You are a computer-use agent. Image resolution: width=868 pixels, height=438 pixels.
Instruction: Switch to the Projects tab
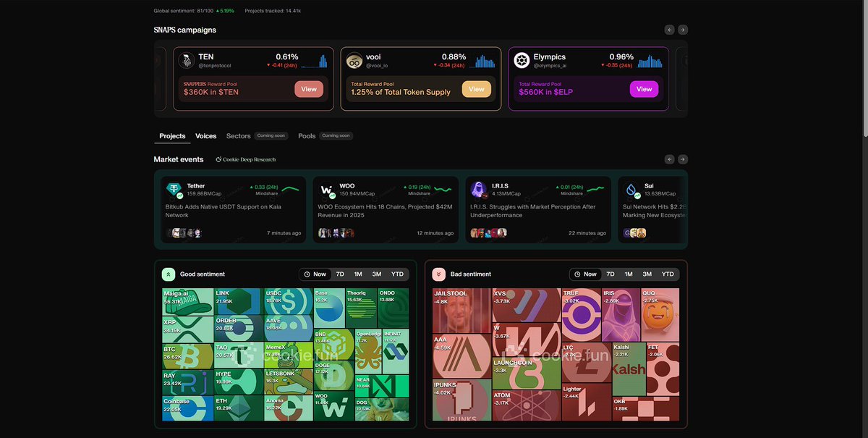[x=172, y=136]
